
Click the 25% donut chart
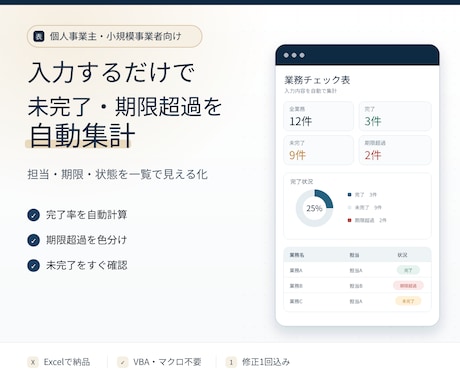tap(314, 208)
